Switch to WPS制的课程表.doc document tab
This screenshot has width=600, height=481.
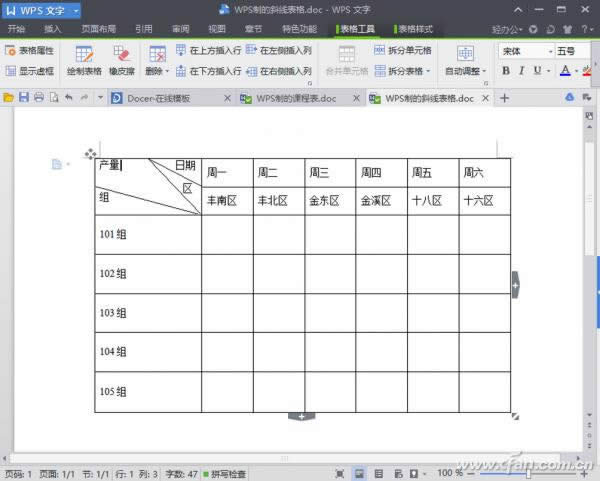point(299,98)
